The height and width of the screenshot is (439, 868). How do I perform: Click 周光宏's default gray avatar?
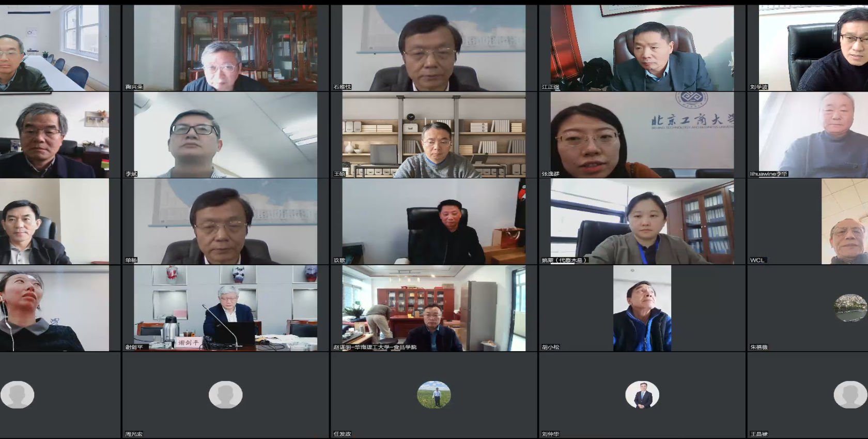[x=225, y=395]
